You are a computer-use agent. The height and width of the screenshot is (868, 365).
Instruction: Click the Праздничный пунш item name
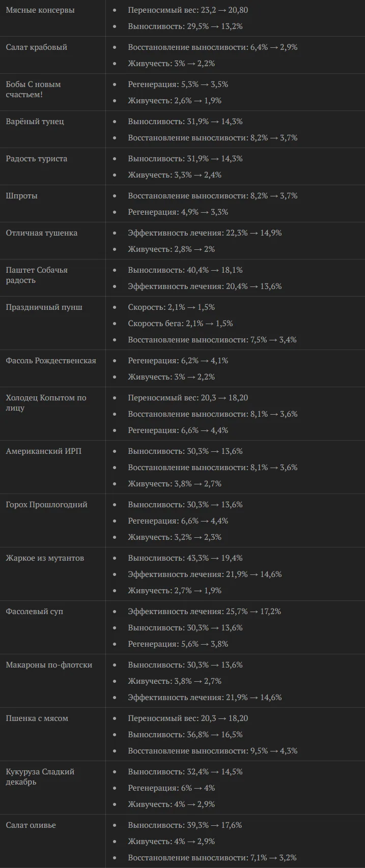44,307
